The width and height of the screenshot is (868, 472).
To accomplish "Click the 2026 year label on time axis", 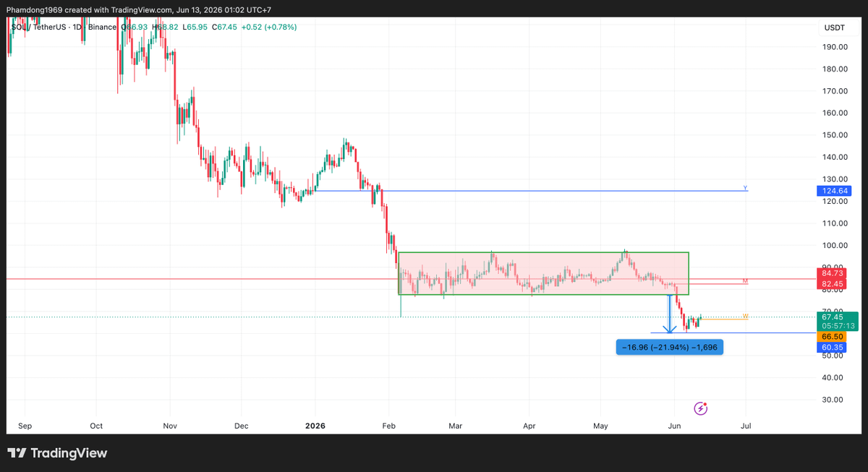I will coord(315,426).
